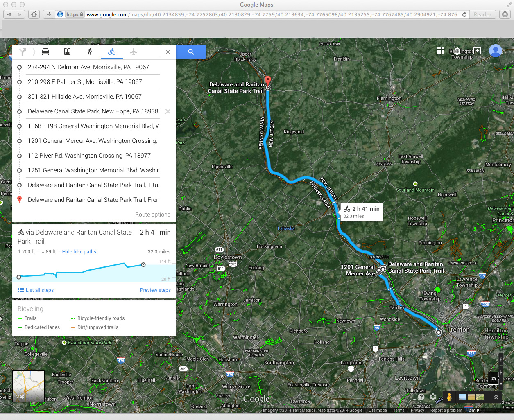Select the bicycling travel mode tab
The width and height of the screenshot is (514, 420).
pyautogui.click(x=111, y=52)
